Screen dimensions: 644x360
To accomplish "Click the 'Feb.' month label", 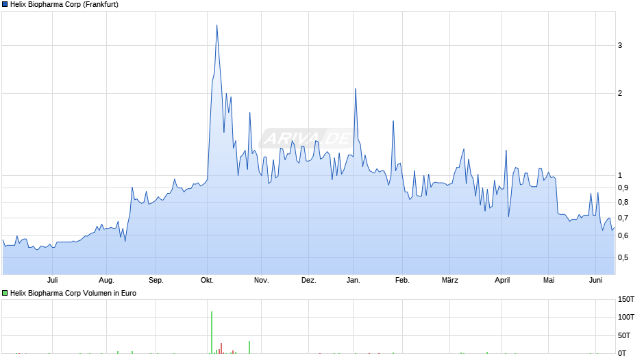I will [x=402, y=280].
